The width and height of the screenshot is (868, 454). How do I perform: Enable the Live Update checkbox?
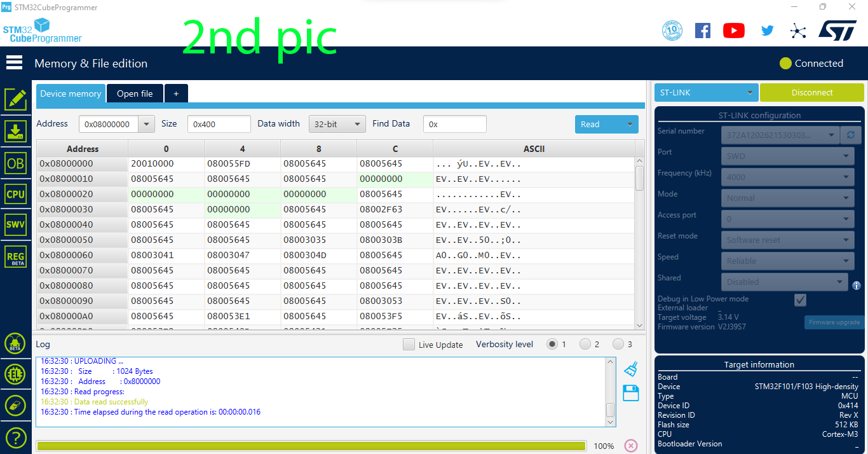409,344
